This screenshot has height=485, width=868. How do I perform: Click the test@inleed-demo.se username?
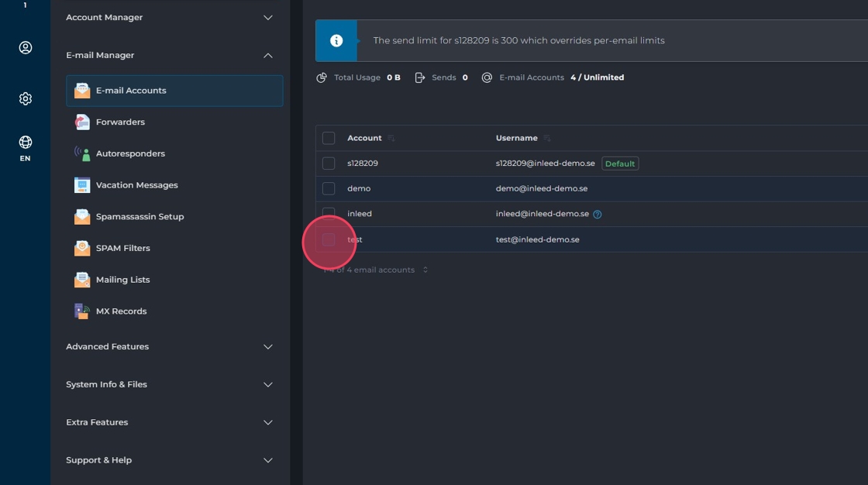[x=537, y=240]
